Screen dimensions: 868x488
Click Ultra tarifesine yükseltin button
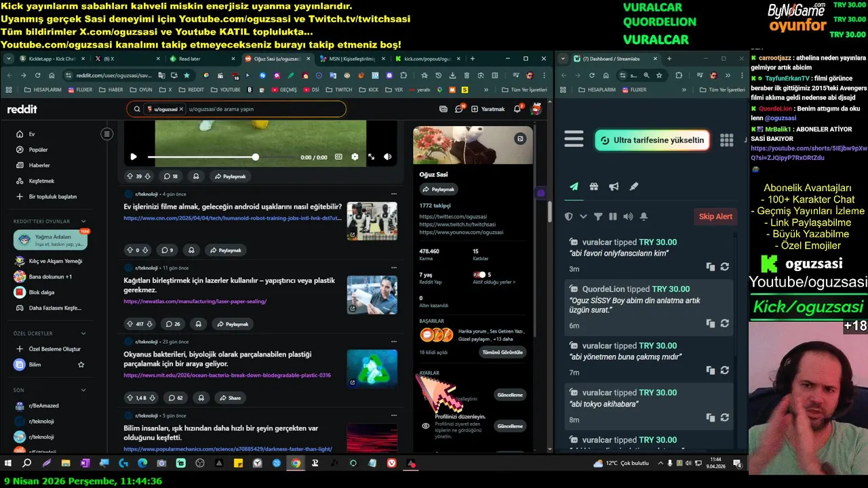[652, 140]
